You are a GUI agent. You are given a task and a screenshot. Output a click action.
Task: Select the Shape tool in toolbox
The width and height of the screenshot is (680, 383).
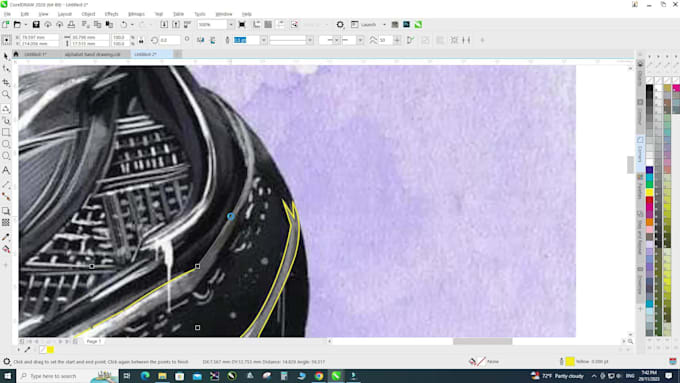coord(6,69)
